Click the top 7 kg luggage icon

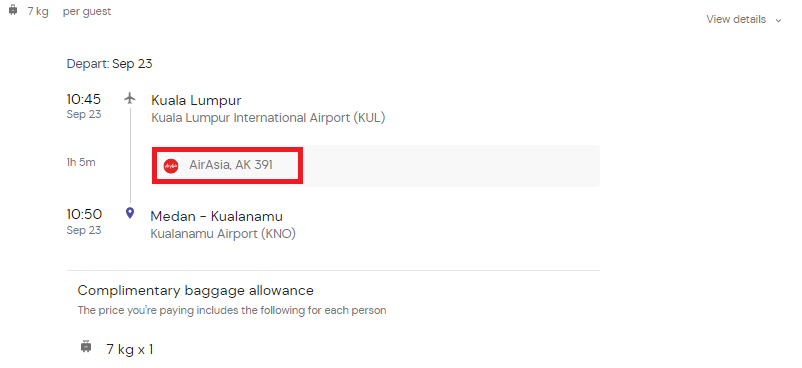point(13,10)
